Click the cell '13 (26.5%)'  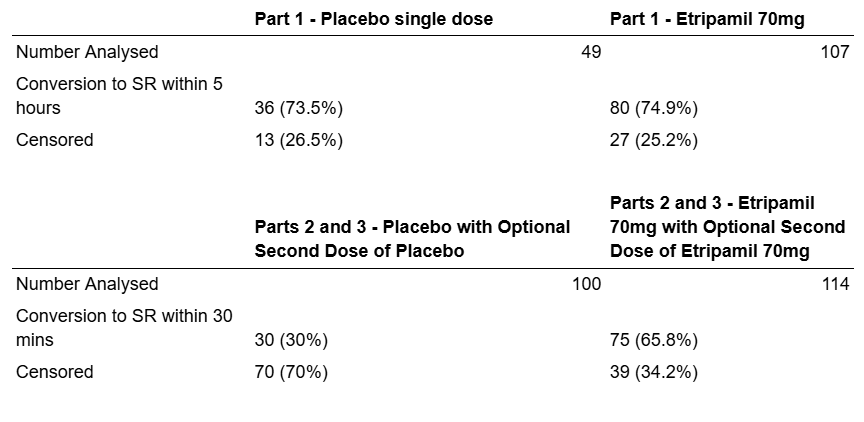click(299, 140)
